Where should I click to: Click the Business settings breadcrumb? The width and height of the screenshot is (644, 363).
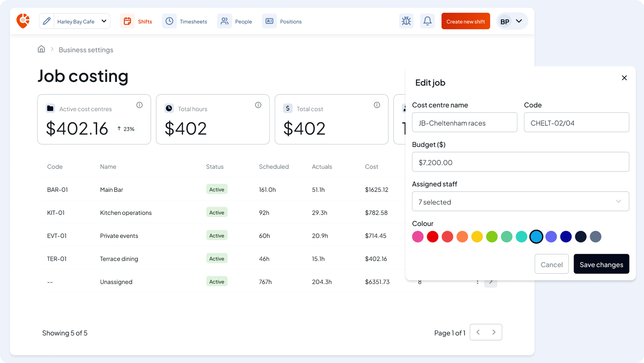[86, 50]
